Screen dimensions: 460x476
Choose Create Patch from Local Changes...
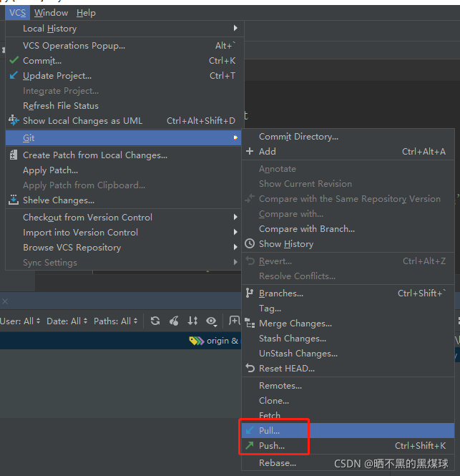point(124,155)
